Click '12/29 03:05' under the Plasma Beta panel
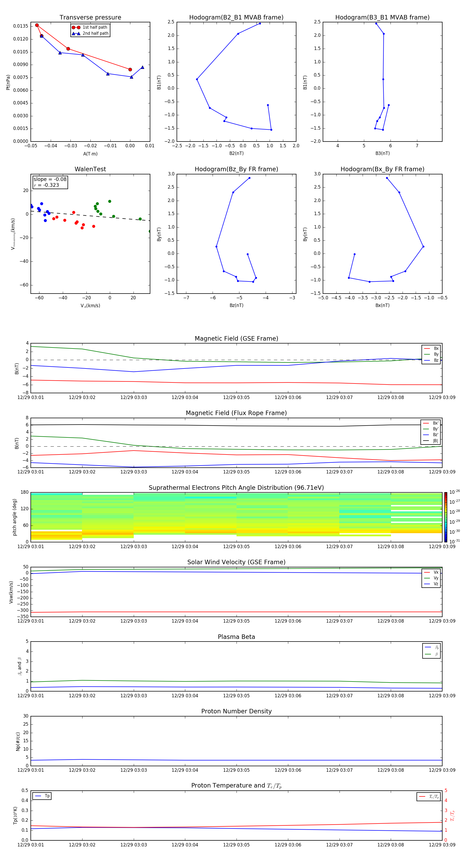The height and width of the screenshot is (868, 473). [236, 696]
